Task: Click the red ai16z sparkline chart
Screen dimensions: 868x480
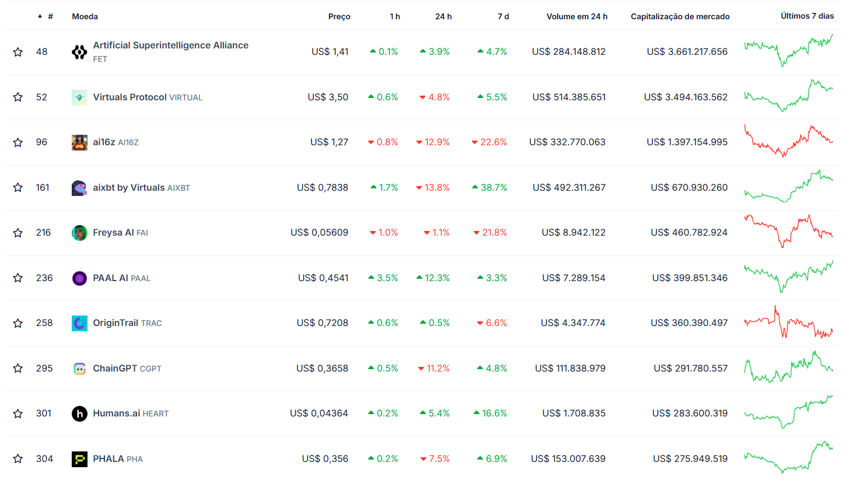Action: [x=789, y=141]
